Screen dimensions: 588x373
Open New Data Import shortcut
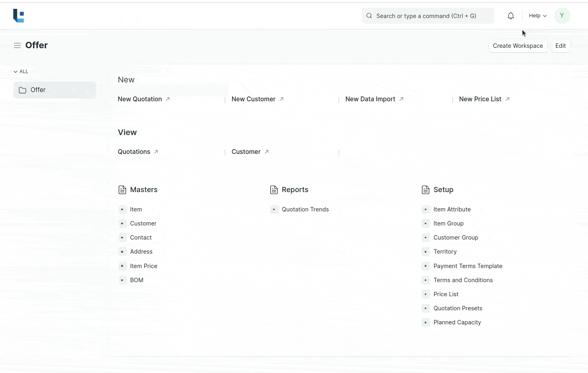370,99
